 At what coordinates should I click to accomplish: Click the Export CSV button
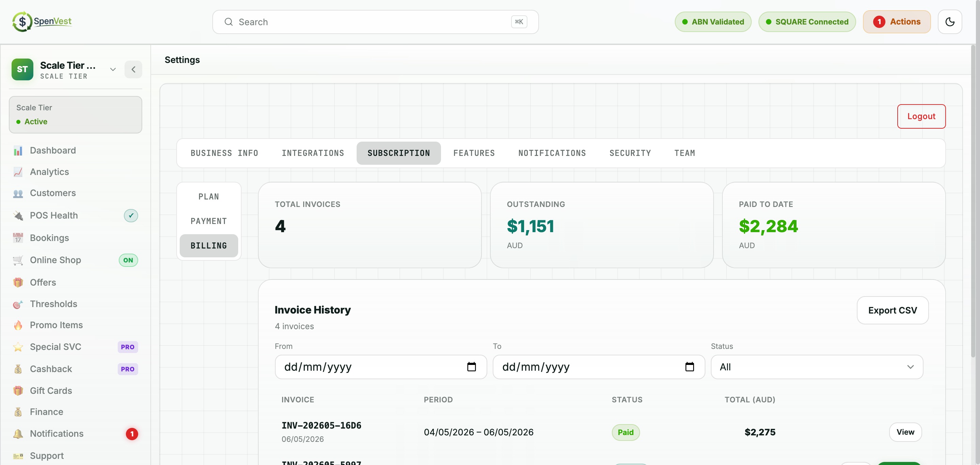(892, 310)
